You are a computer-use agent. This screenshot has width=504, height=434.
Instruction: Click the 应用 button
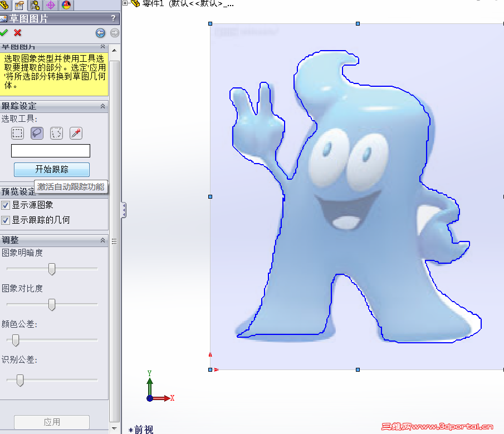pos(51,422)
